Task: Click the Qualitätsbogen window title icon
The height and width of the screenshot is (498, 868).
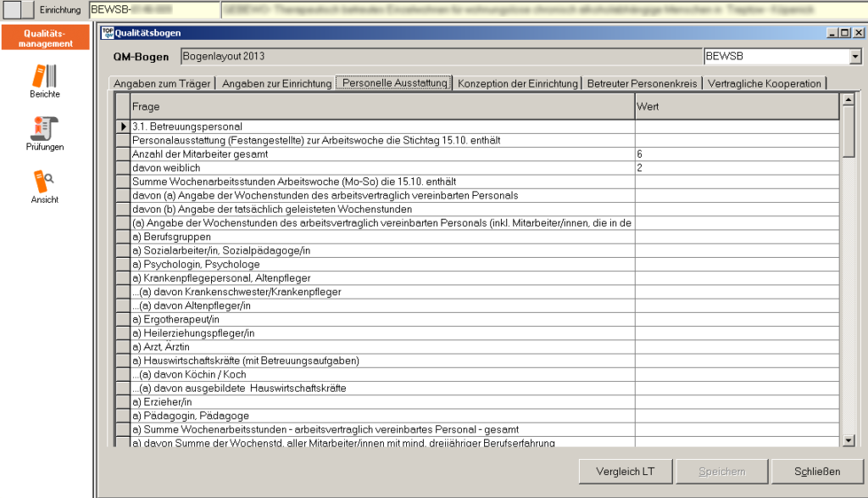Action: click(x=106, y=33)
